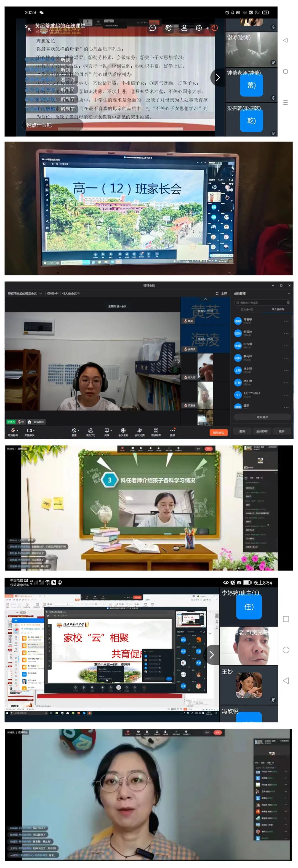This screenshot has height=868, width=298.
Task: Tap red power icon to leave 黄韶蒂 class
Action: click(214, 28)
